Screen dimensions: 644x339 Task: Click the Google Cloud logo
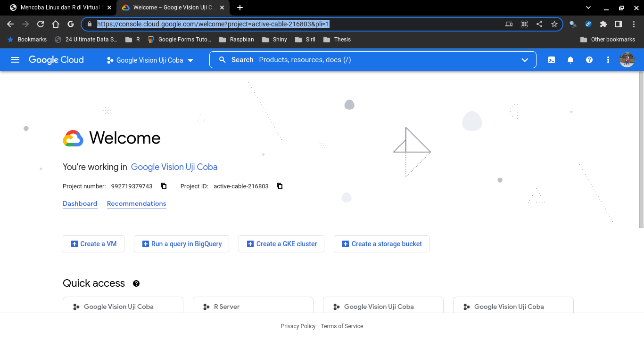click(x=56, y=60)
